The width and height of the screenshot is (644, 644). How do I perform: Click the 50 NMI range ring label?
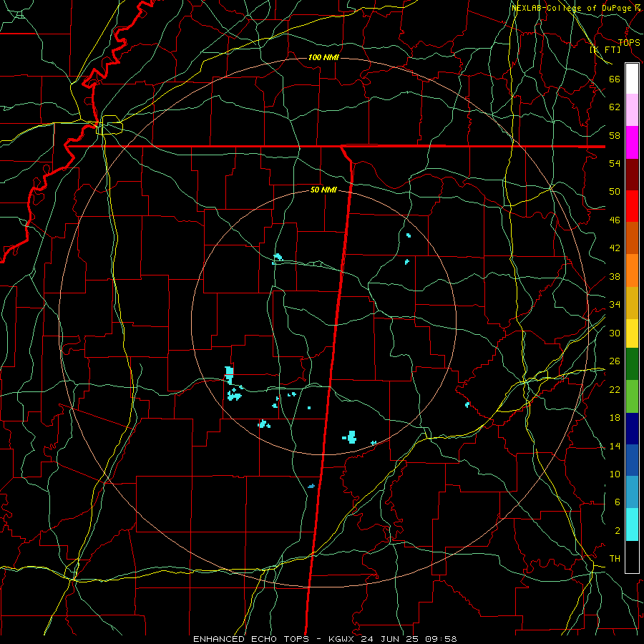point(323,190)
